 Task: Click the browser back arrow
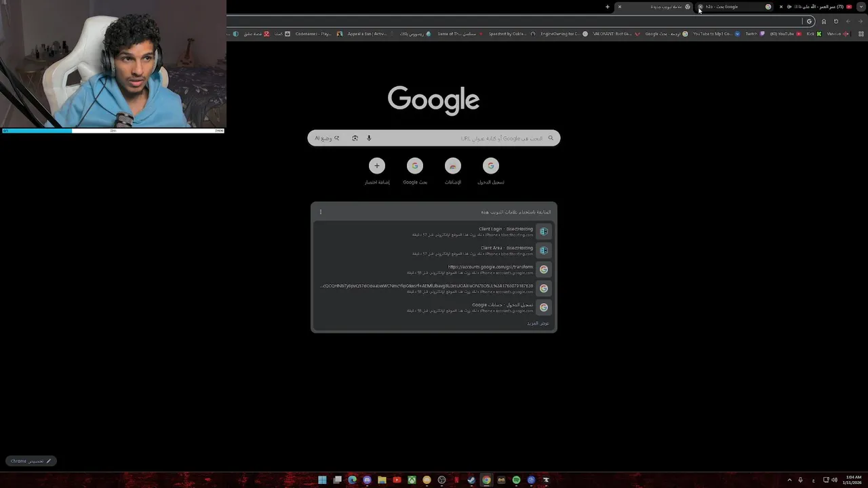coord(860,21)
